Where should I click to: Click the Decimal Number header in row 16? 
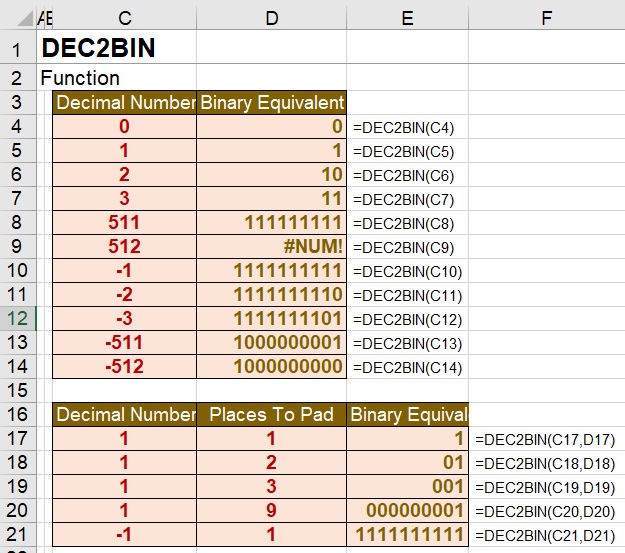pos(124,414)
